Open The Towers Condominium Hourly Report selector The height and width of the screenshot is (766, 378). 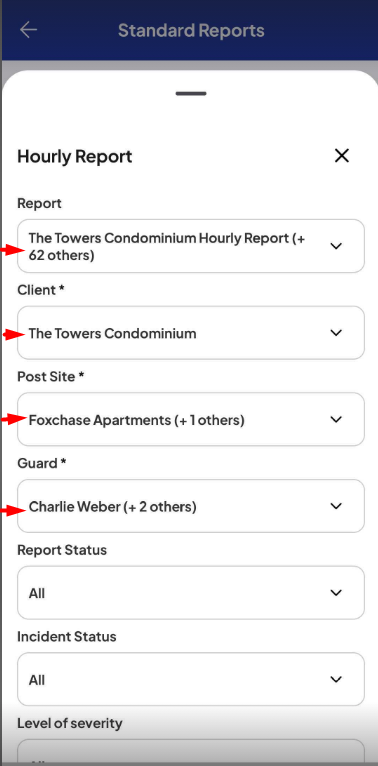click(x=191, y=246)
